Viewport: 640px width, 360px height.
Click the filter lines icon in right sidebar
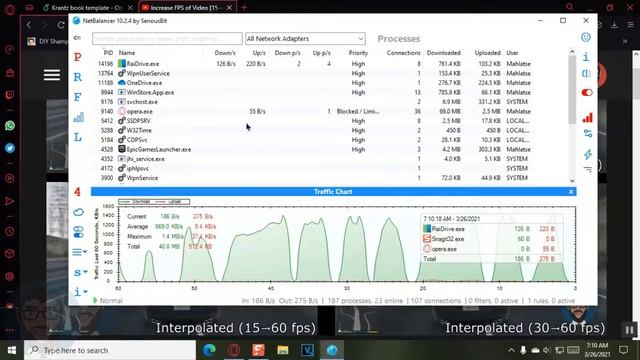[588, 169]
